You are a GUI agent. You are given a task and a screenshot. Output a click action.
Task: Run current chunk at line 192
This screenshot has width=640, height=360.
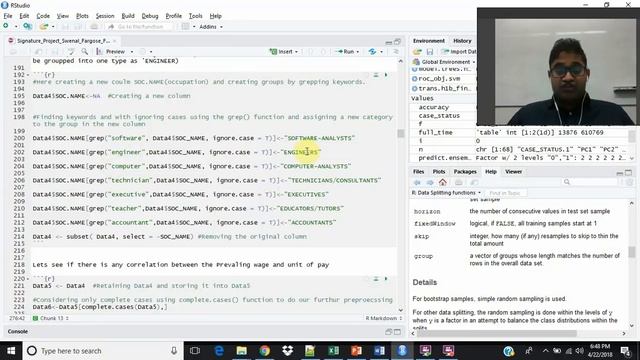[x=386, y=75]
